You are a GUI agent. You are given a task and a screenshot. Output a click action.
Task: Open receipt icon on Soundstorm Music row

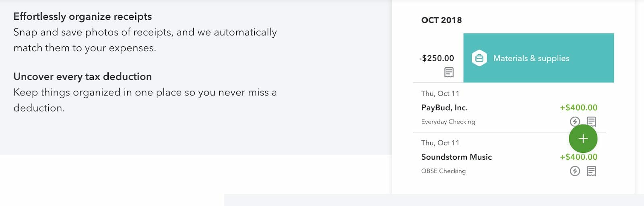click(591, 171)
